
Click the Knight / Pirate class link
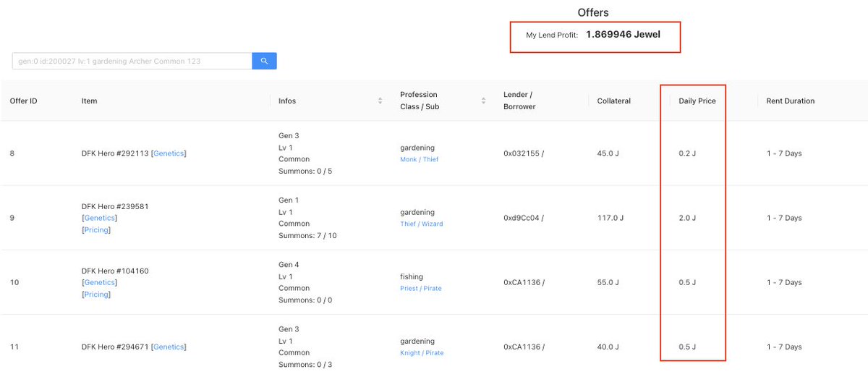click(x=422, y=353)
